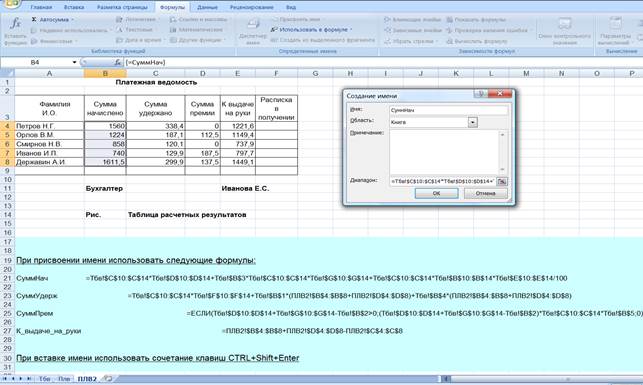This screenshot has width=643, height=385.
Task: Click the Select All corner box
Action: [7, 73]
